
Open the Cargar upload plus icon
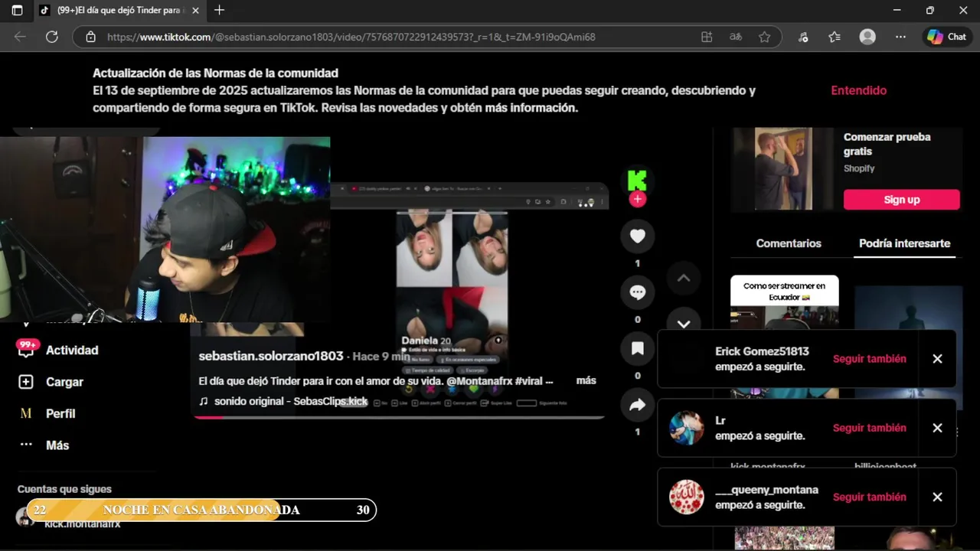26,382
